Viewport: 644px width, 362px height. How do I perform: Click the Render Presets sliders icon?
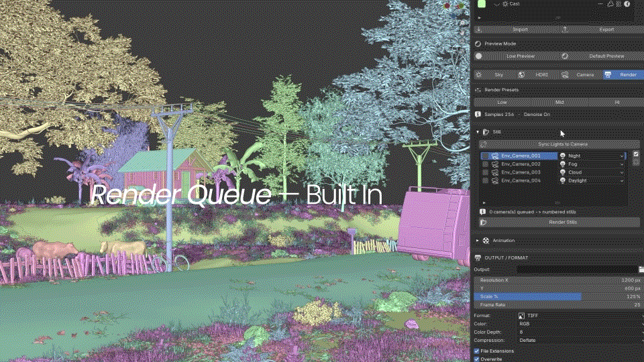click(478, 90)
